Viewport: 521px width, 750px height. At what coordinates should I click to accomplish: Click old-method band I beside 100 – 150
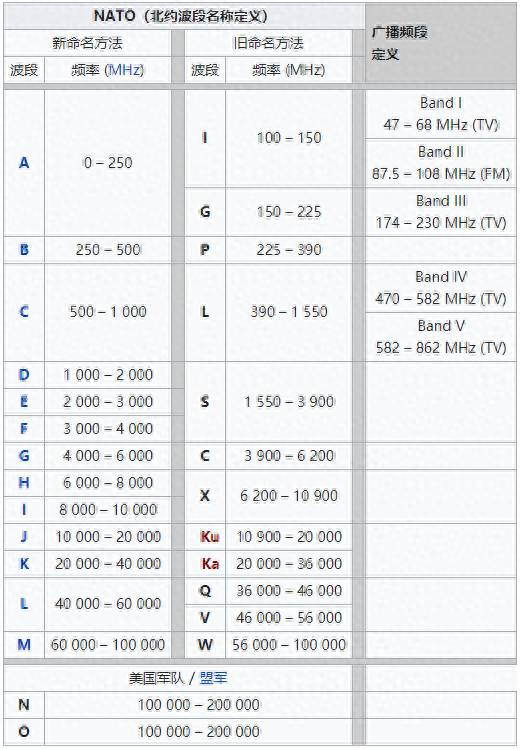[x=205, y=138]
